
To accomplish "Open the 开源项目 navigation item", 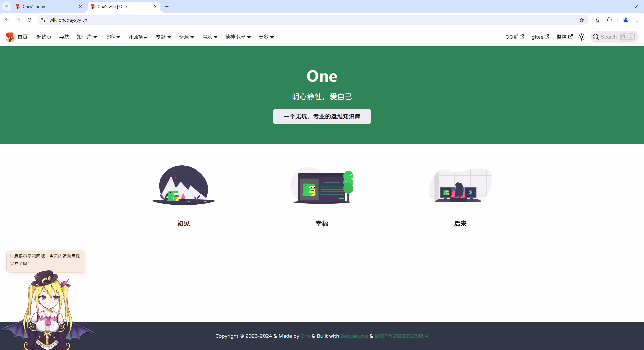I will click(138, 37).
